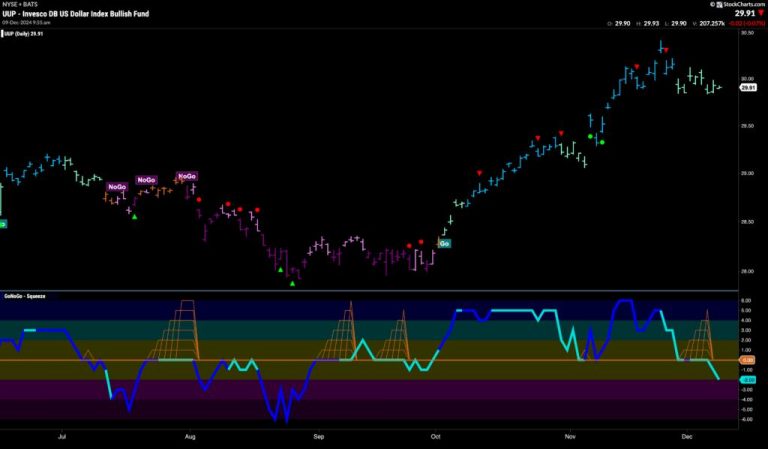This screenshot has height=449, width=768.
Task: Click the lowest green triangle under August low
Action: (x=292, y=284)
